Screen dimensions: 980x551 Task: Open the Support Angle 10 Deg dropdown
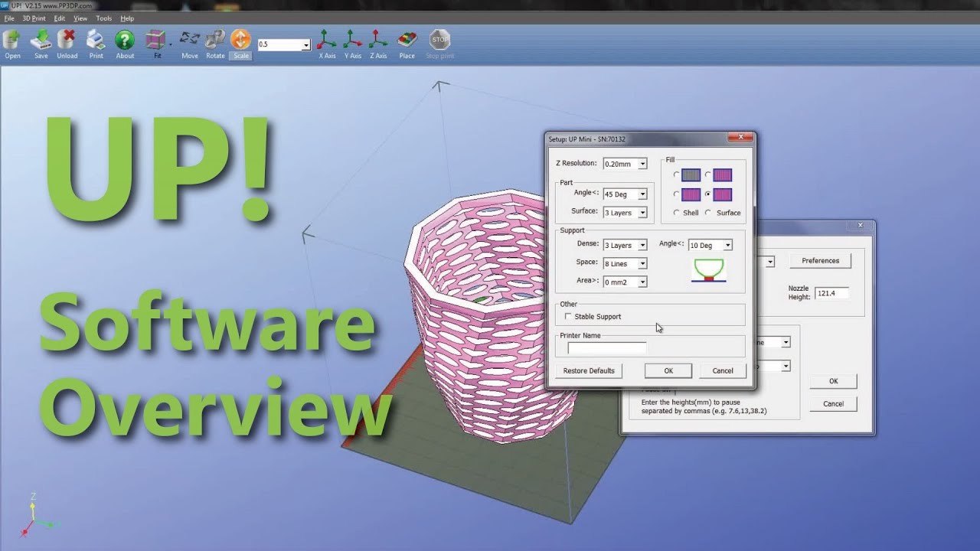click(x=727, y=245)
